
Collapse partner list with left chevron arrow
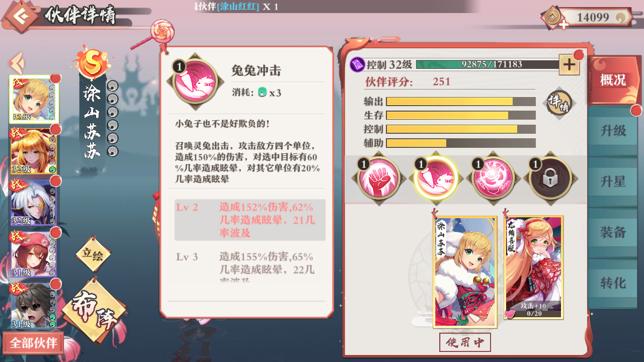17,63
